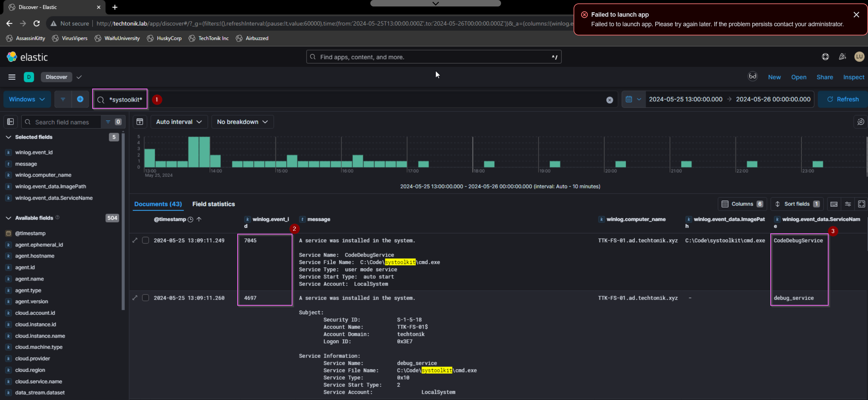Select checkbox for event 4697 row

[145, 298]
